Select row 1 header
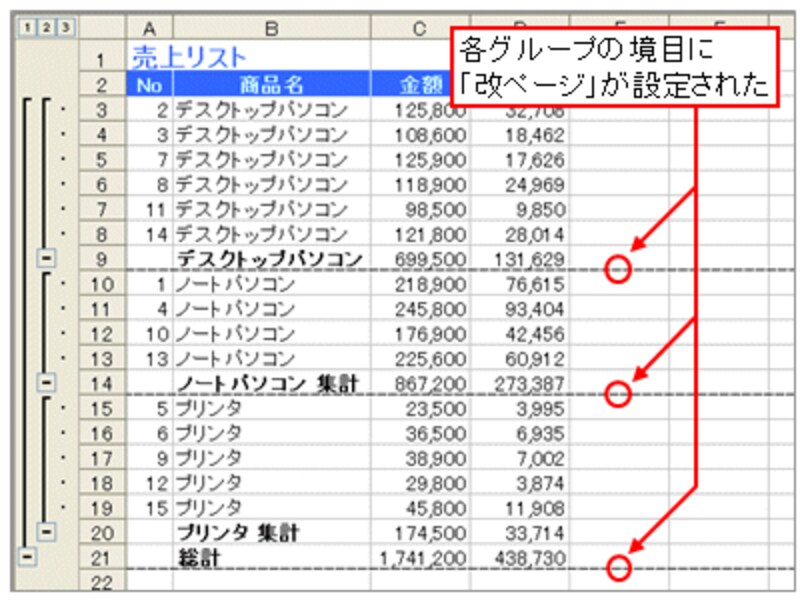Viewport: 800px width, 600px height. tap(102, 61)
